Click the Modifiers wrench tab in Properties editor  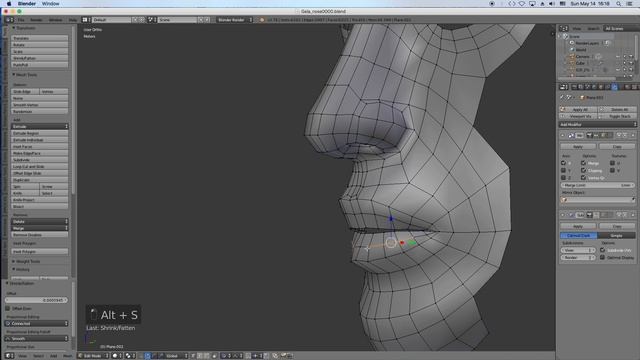pos(615,87)
